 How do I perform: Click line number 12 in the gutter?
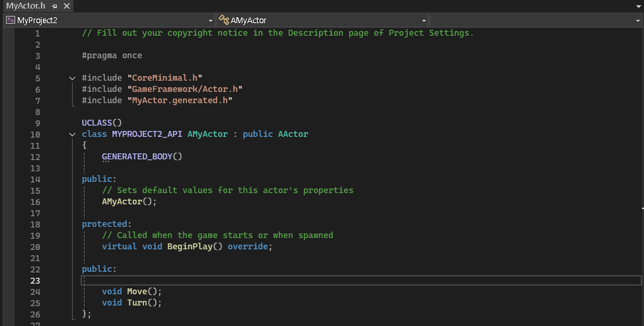click(x=35, y=157)
